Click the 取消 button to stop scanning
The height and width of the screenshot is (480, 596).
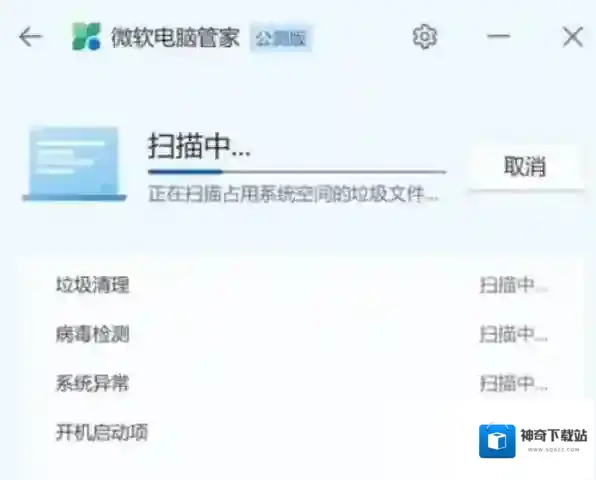click(x=526, y=166)
